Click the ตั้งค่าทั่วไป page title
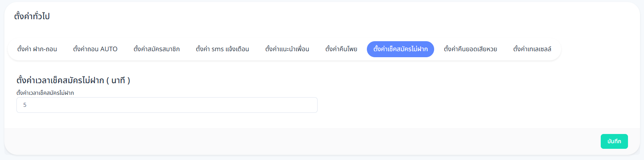The width and height of the screenshot is (644, 160). tap(32, 16)
